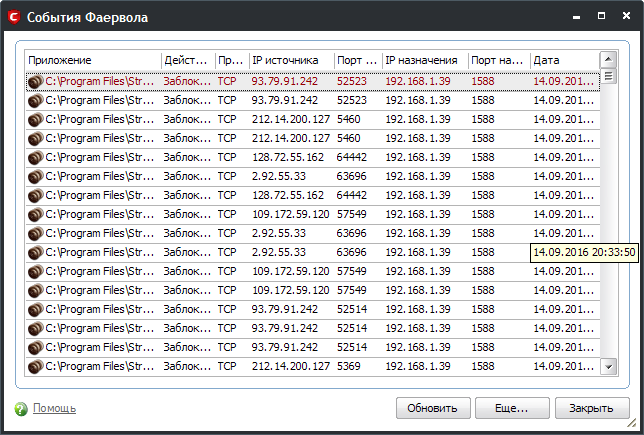Image resolution: width=644 pixels, height=435 pixels.
Task: Click the Действие column header
Action: [187, 60]
